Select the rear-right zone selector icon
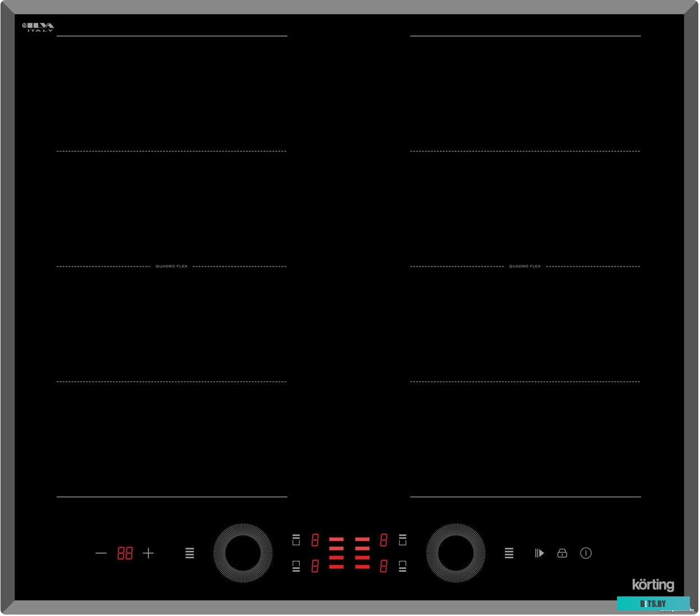Viewport: 700px width, 616px height. [x=402, y=540]
